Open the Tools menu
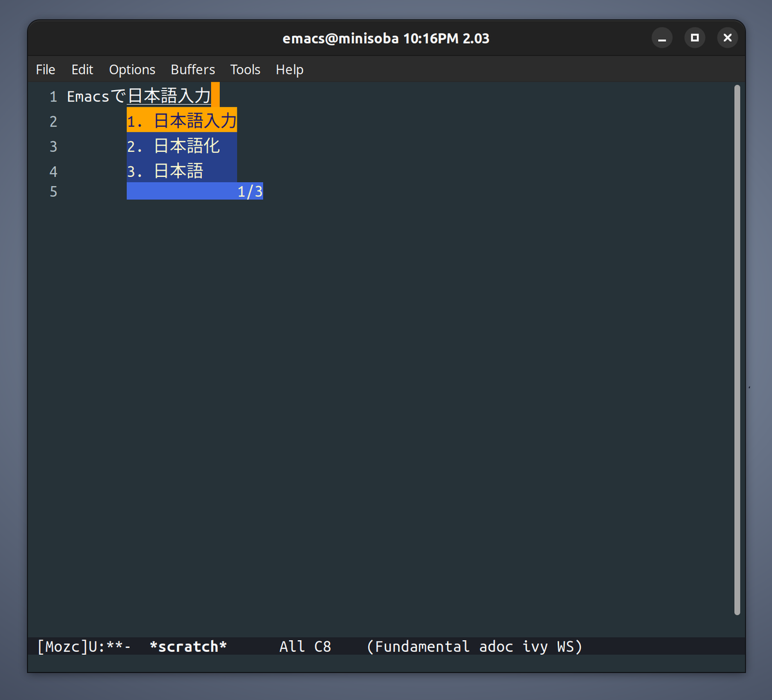Viewport: 772px width, 700px height. tap(245, 69)
